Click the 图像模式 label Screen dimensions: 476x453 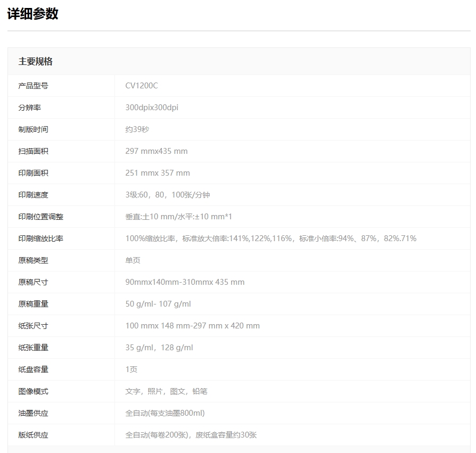(33, 392)
